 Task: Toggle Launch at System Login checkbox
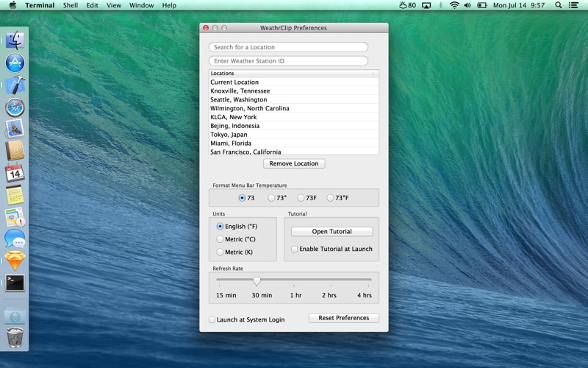coord(212,319)
